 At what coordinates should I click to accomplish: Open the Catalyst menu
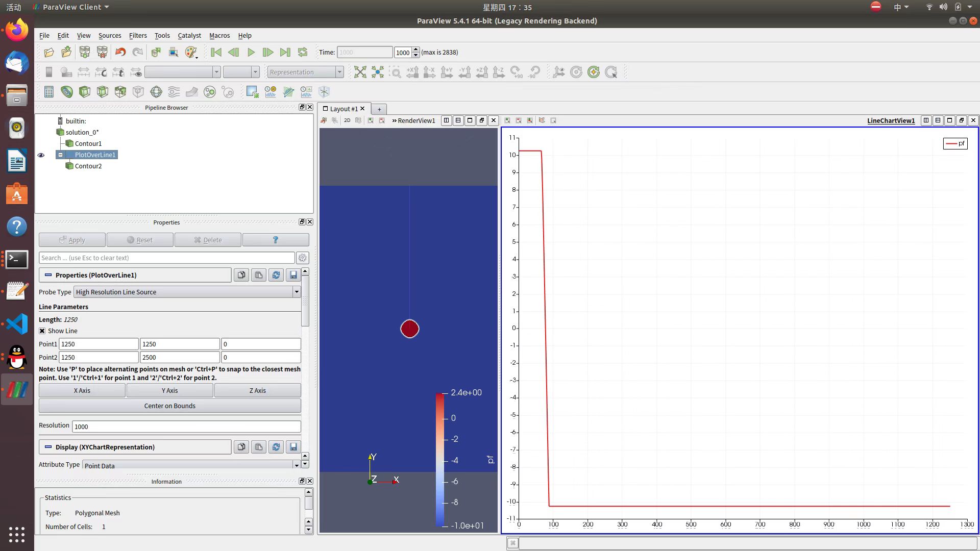point(189,35)
